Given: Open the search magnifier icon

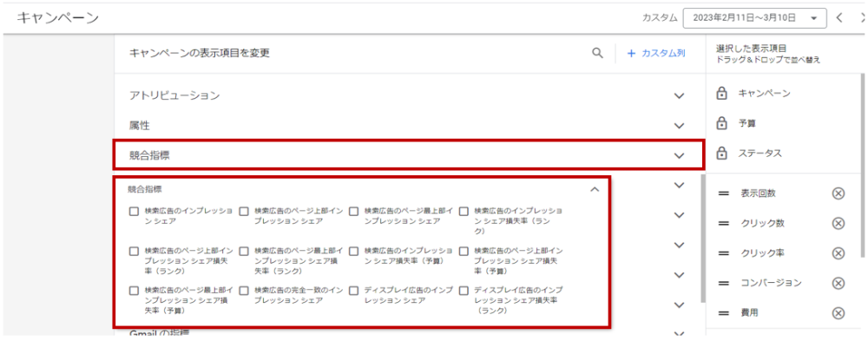Looking at the screenshot, I should (x=597, y=54).
